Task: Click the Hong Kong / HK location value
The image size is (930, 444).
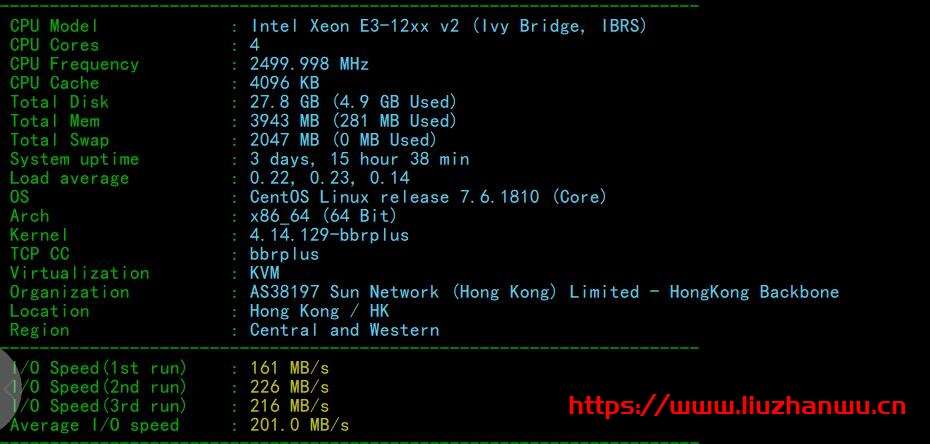Action: [319, 311]
